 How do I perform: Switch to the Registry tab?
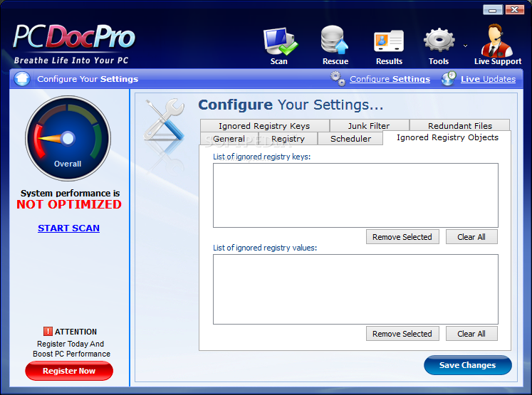(288, 139)
